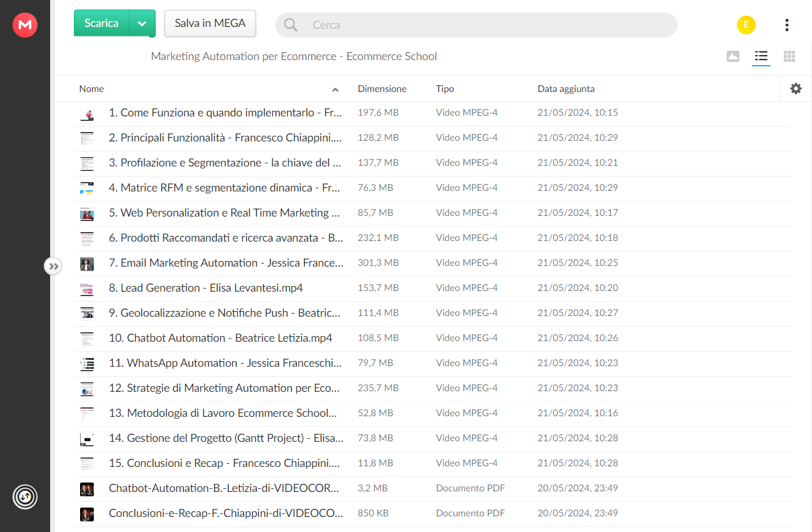The height and width of the screenshot is (532, 812).
Task: Click Documento PDF type in Chatbot row
Action: pyautogui.click(x=470, y=488)
